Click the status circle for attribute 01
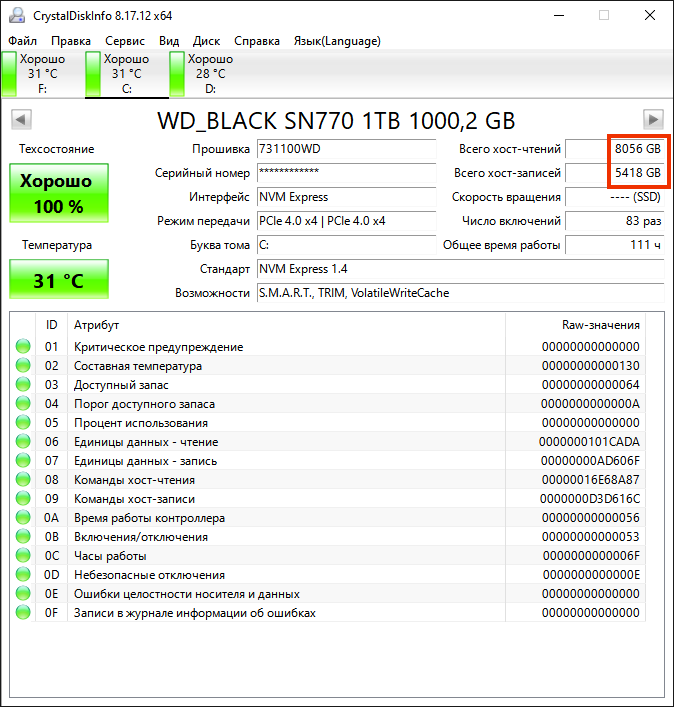 coord(23,346)
